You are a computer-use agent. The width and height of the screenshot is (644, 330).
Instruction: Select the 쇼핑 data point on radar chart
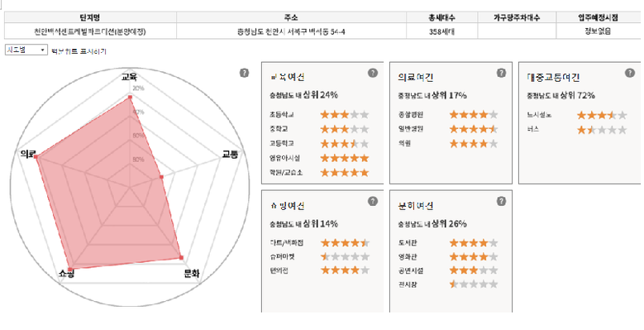[x=70, y=269]
